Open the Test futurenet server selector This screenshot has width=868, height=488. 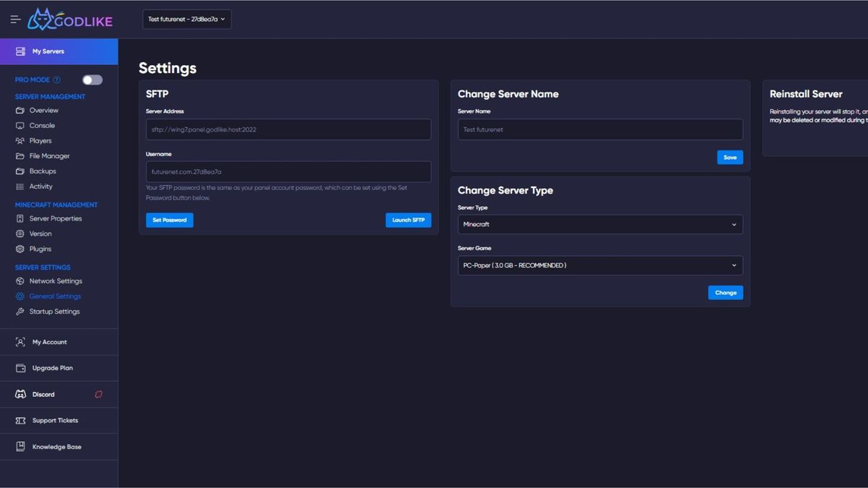187,20
